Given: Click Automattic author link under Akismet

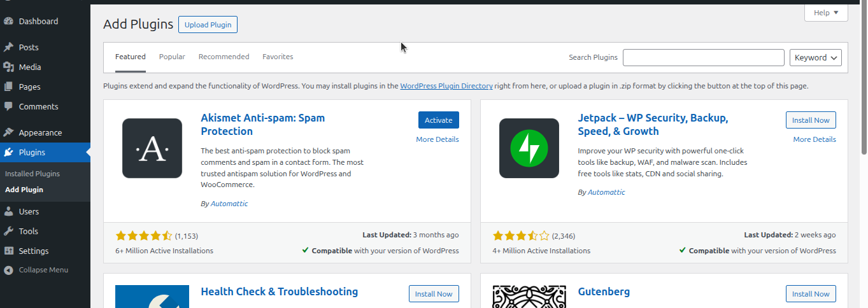Looking at the screenshot, I should pos(229,204).
